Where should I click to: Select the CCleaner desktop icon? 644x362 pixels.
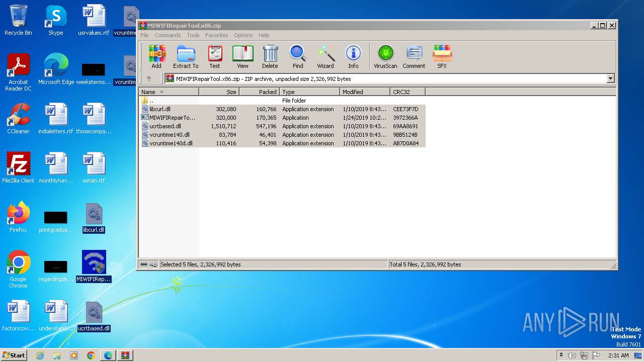tap(18, 119)
